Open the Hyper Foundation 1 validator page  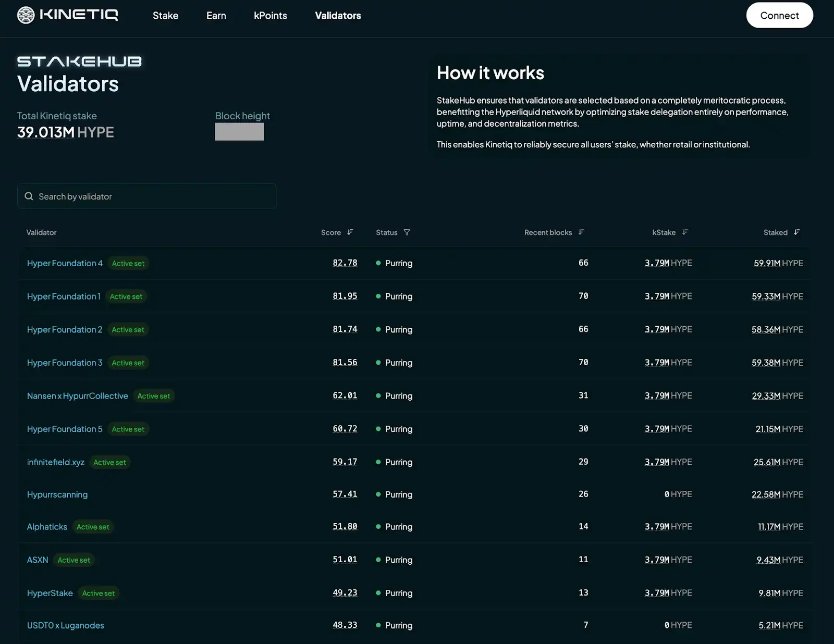pos(64,296)
